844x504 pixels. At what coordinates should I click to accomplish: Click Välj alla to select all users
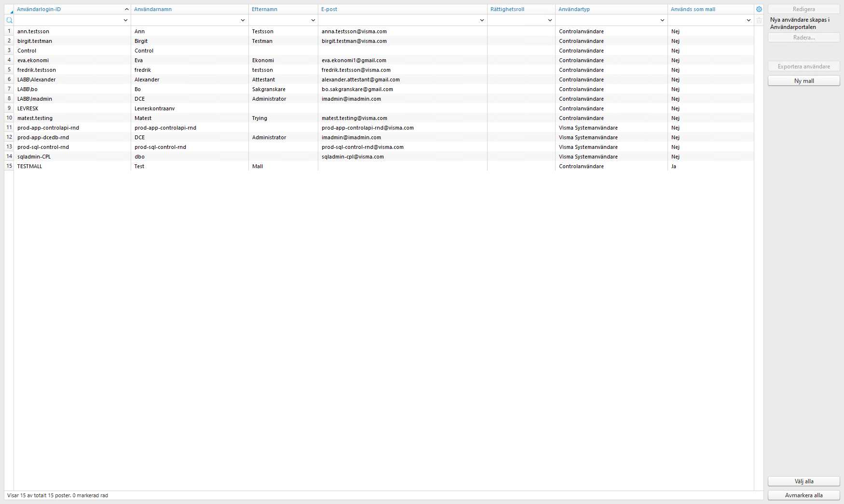tap(803, 481)
